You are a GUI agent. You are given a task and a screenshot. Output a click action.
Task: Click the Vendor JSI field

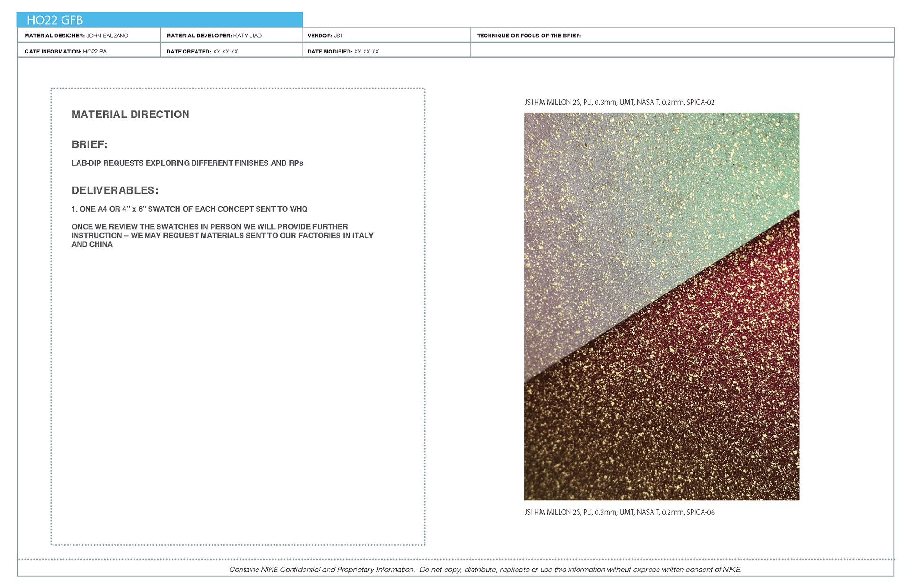(x=325, y=36)
